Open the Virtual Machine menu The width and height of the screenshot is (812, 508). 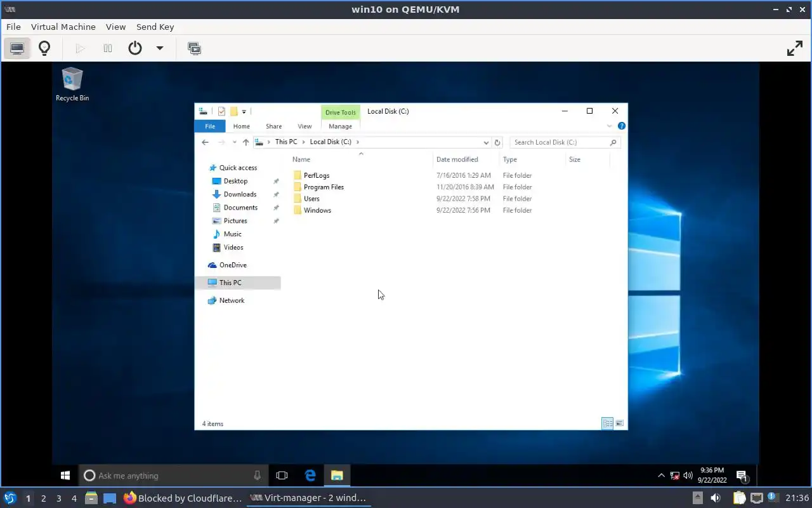(x=63, y=27)
